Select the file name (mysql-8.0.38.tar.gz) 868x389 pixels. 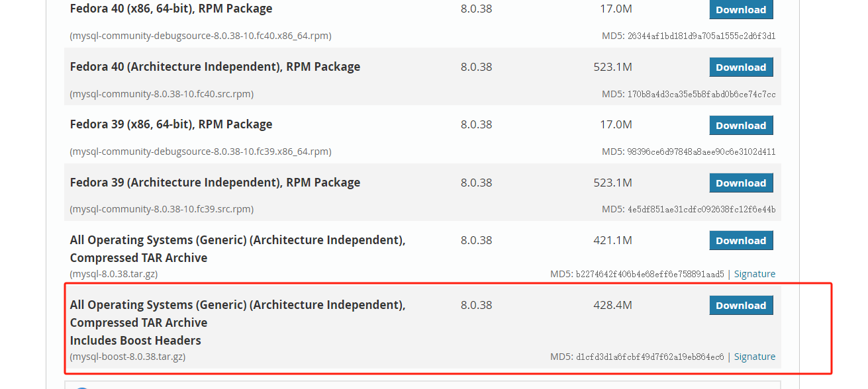click(114, 274)
